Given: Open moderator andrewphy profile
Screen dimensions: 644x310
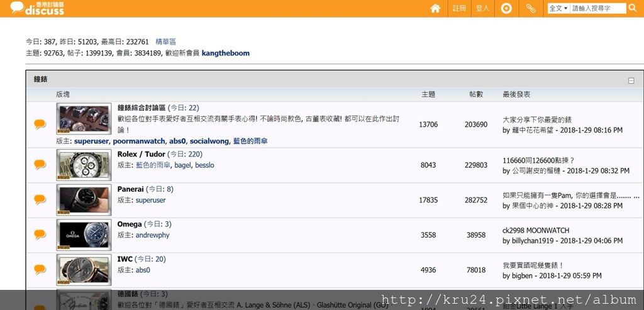Looking at the screenshot, I should (x=152, y=235).
